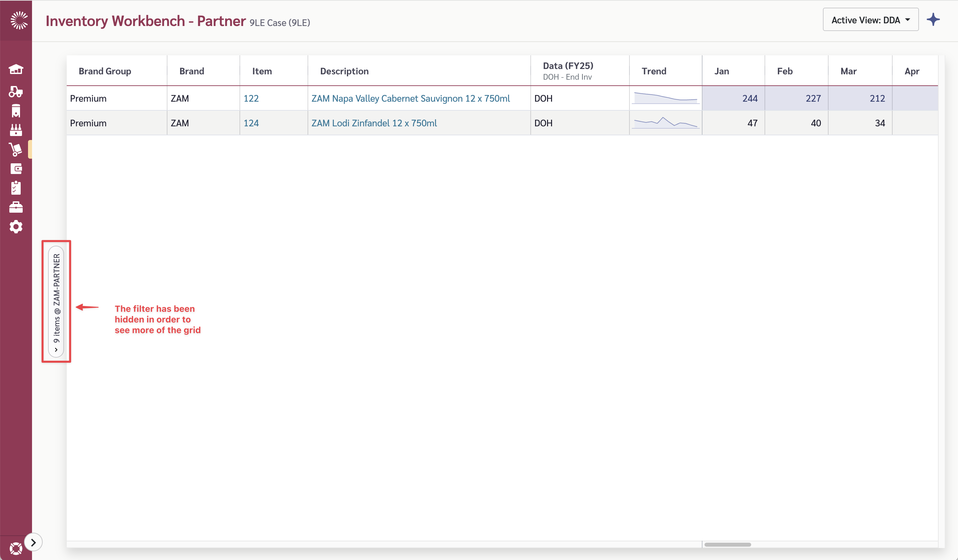Click the horizontal scrollbar thumb
The height and width of the screenshot is (560, 958).
[x=727, y=544]
